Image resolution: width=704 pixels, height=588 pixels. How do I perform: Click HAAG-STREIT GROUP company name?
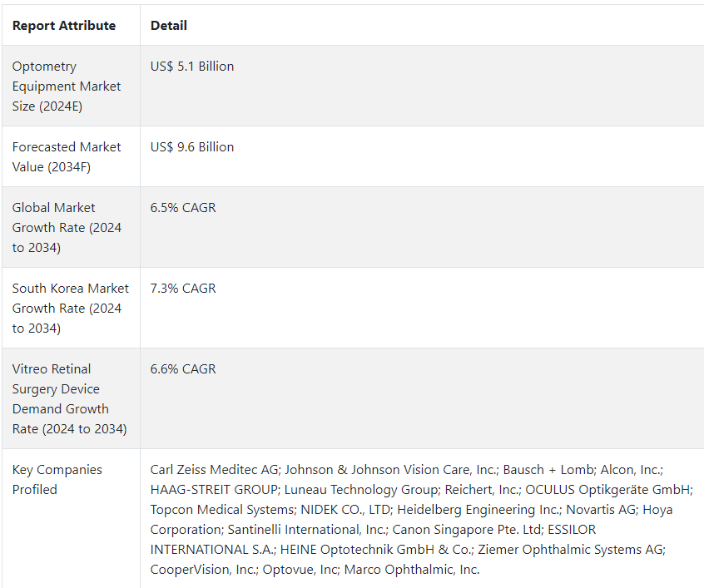[214, 490]
